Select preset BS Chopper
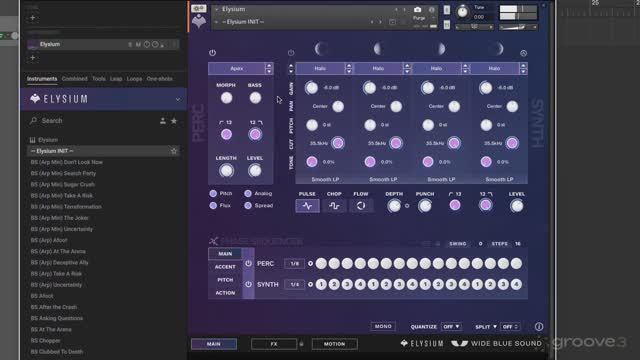This screenshot has width=640, height=360. pos(45,340)
